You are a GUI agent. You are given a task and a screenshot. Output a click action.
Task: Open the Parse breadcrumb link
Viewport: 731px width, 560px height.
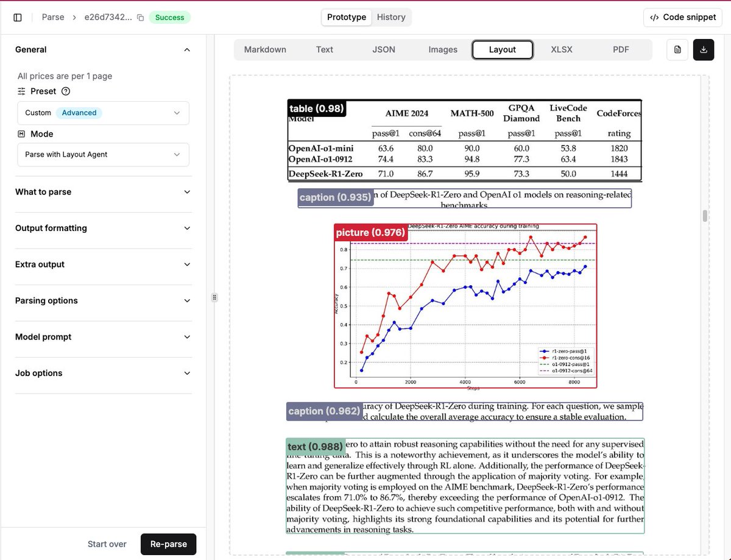pyautogui.click(x=53, y=17)
